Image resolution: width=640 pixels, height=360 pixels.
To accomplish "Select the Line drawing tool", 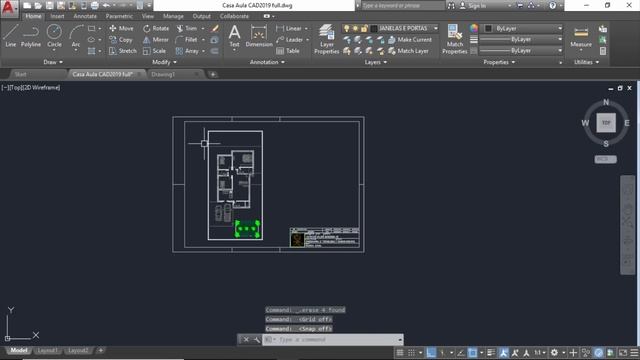I will point(11,36).
